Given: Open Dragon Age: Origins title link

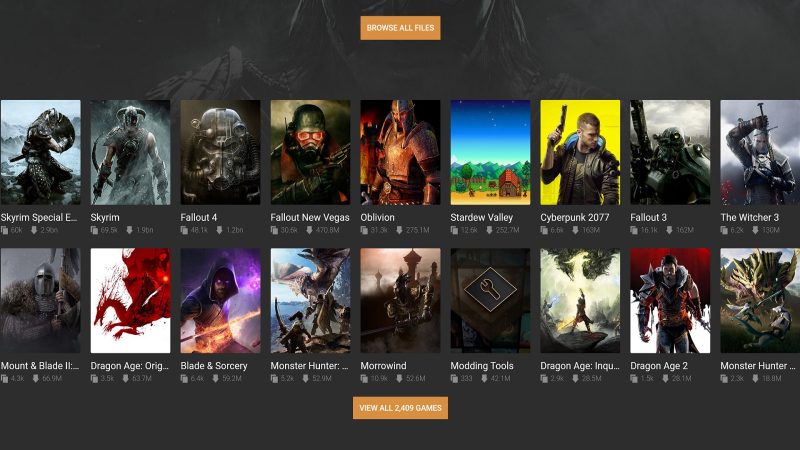Looking at the screenshot, I should click(130, 366).
